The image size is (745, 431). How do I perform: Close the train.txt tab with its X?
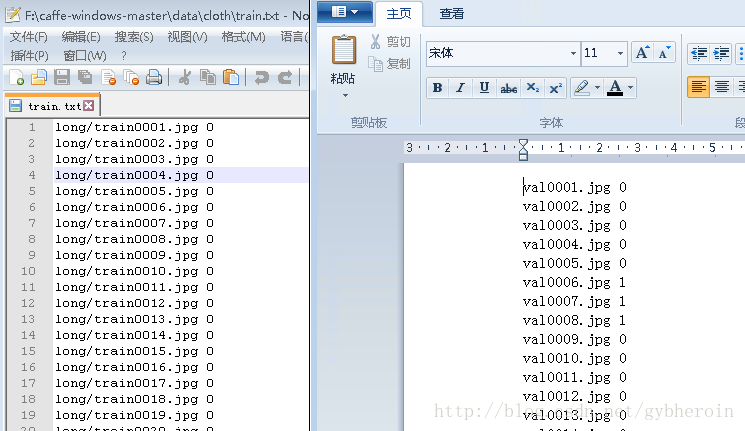click(x=88, y=105)
